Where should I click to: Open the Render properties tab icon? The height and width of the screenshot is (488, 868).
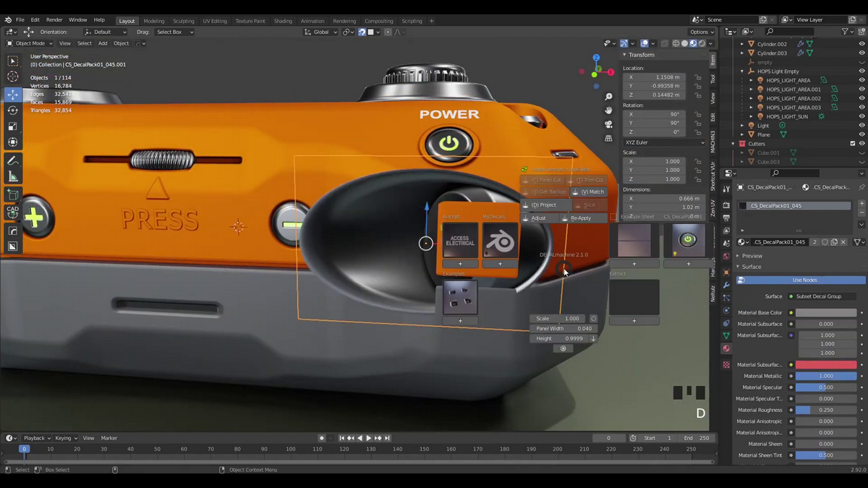(x=726, y=205)
